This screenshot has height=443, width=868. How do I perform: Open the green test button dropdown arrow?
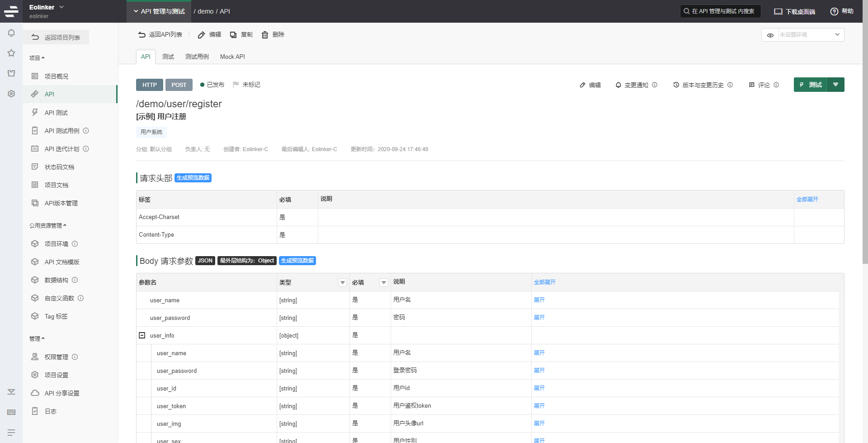tap(835, 85)
